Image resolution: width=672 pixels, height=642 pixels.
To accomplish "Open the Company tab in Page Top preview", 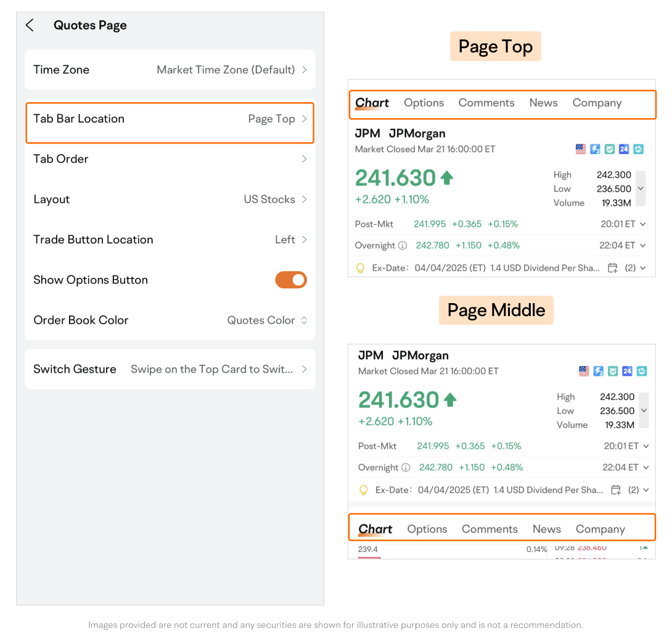I will point(597,103).
